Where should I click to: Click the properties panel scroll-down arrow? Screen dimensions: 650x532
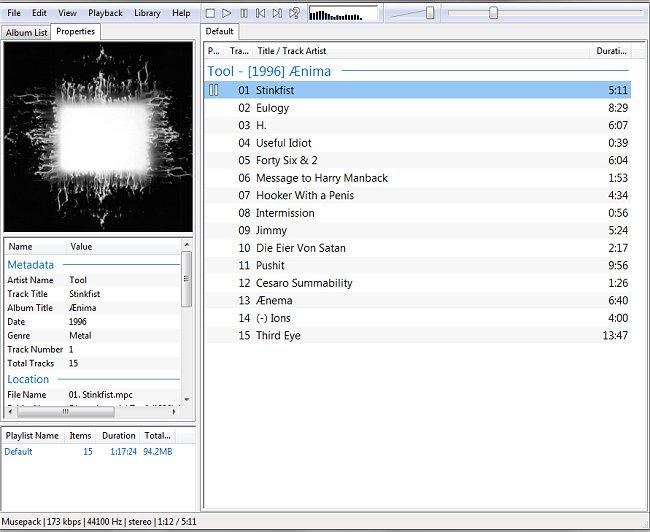(x=187, y=399)
